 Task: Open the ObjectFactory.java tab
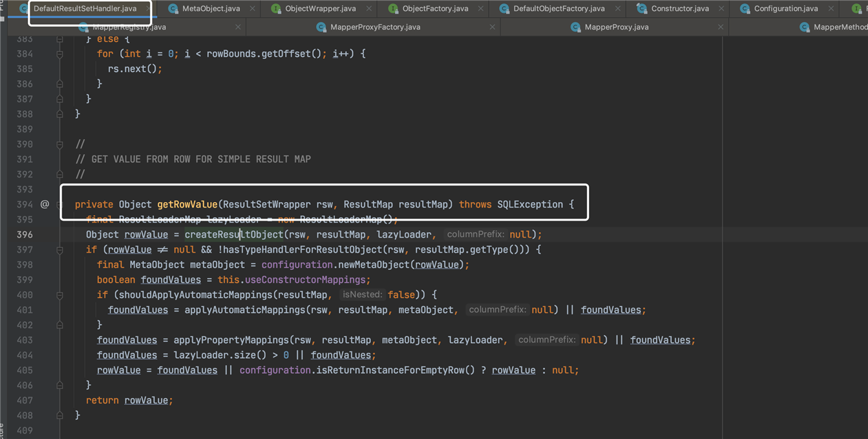(x=435, y=8)
